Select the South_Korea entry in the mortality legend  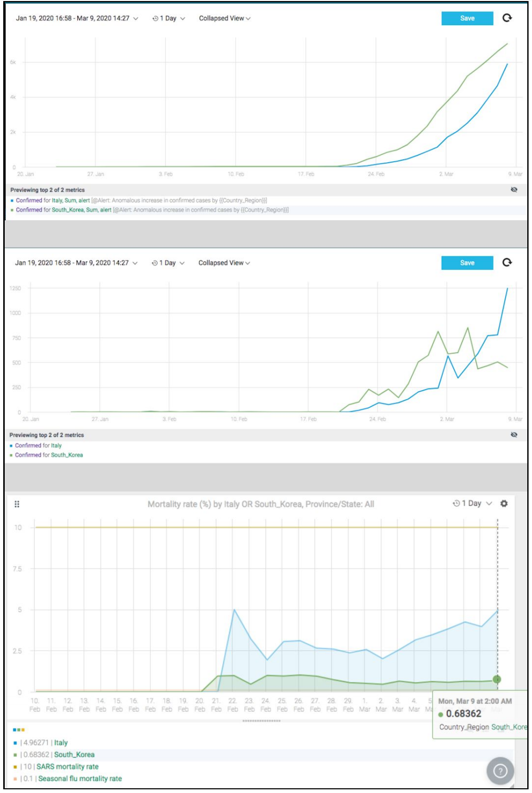(x=74, y=755)
